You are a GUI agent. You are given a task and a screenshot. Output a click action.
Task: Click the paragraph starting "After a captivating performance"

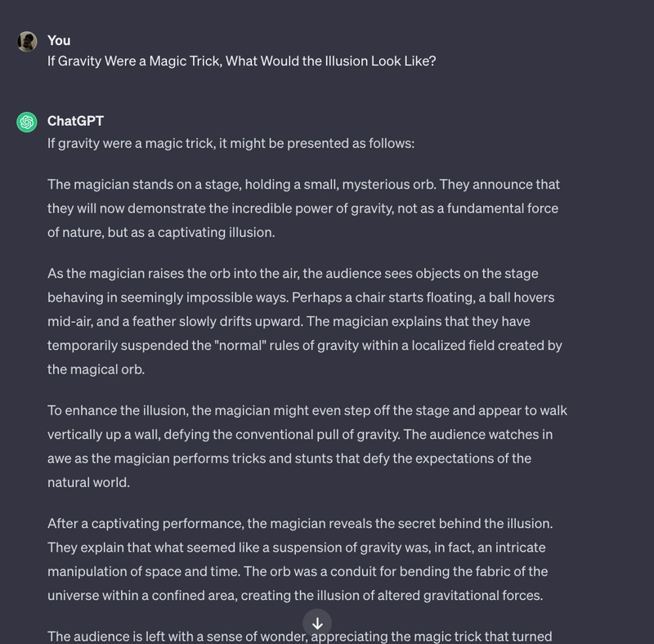[x=300, y=559]
